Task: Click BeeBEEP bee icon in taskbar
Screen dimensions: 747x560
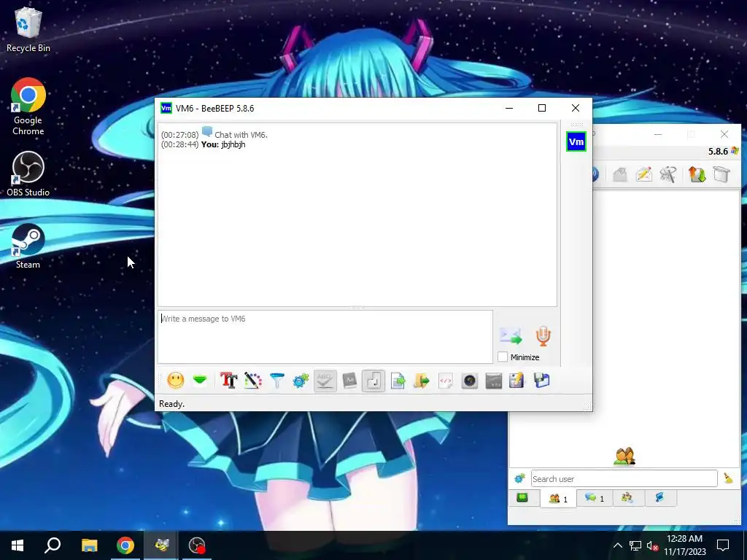Action: [161, 545]
